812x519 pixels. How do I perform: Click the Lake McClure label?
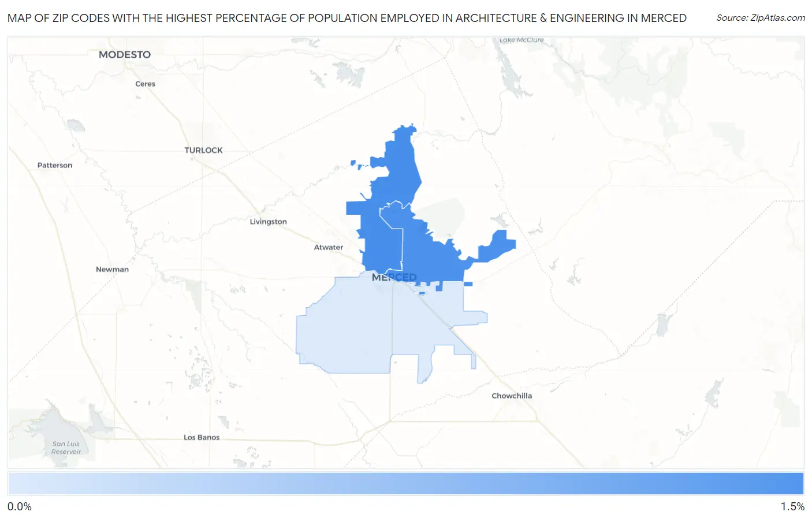tap(522, 40)
